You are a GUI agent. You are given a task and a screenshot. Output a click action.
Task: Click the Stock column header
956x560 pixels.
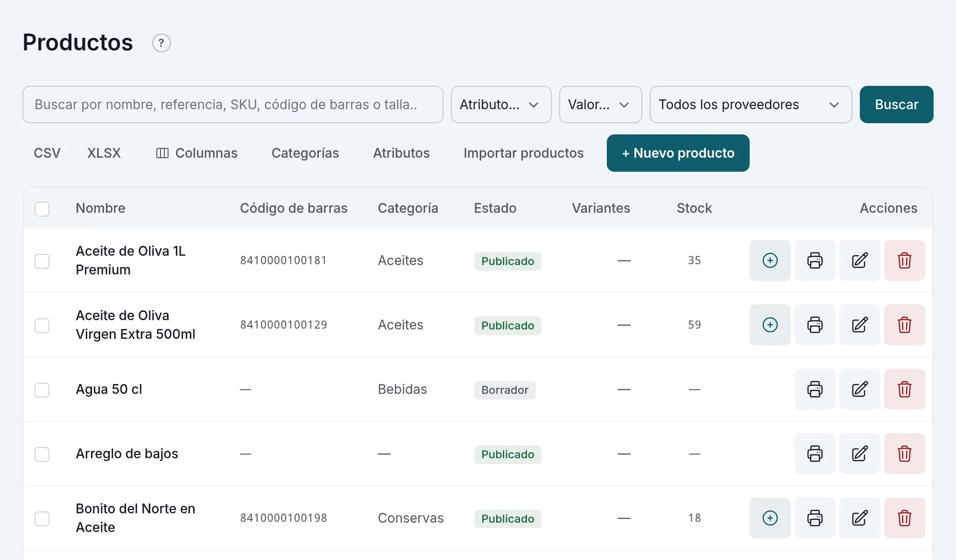point(694,208)
